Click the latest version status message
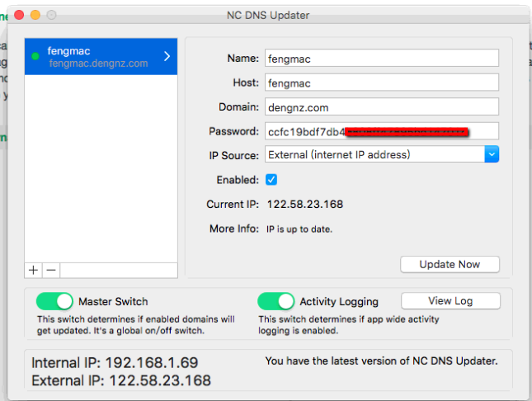Screen dimensions: 532x401 381,361
